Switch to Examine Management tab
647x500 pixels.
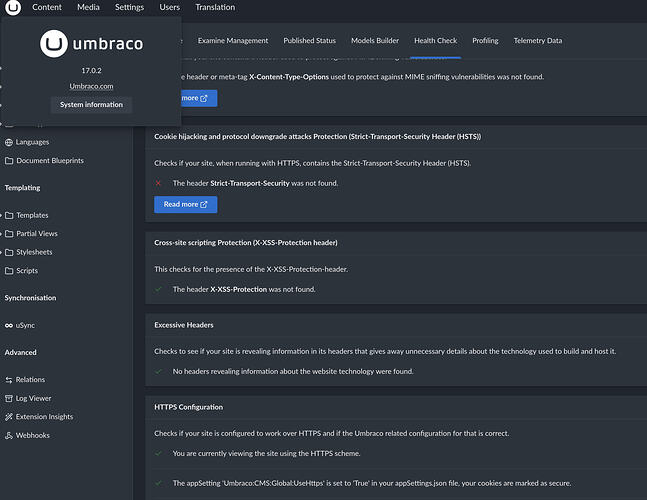click(233, 41)
